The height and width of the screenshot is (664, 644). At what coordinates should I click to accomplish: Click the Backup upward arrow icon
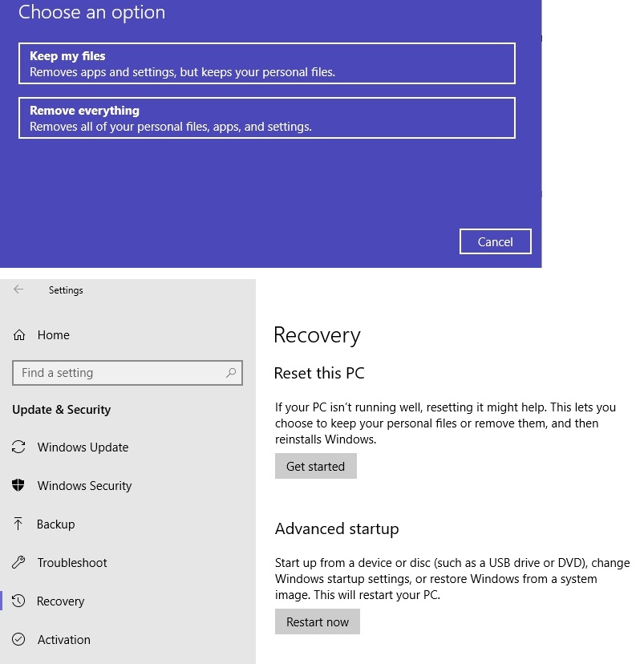coord(18,524)
